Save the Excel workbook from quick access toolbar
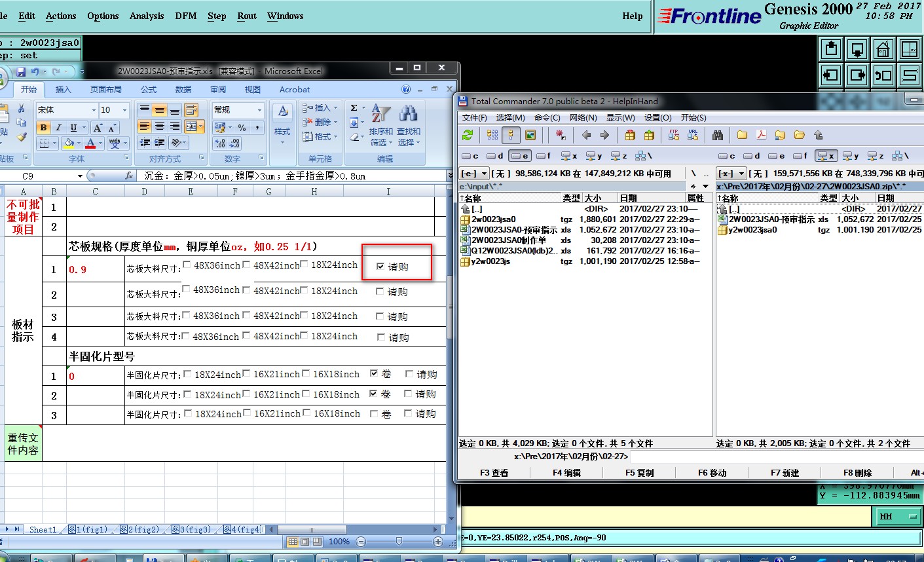This screenshot has width=924, height=562. [21, 71]
